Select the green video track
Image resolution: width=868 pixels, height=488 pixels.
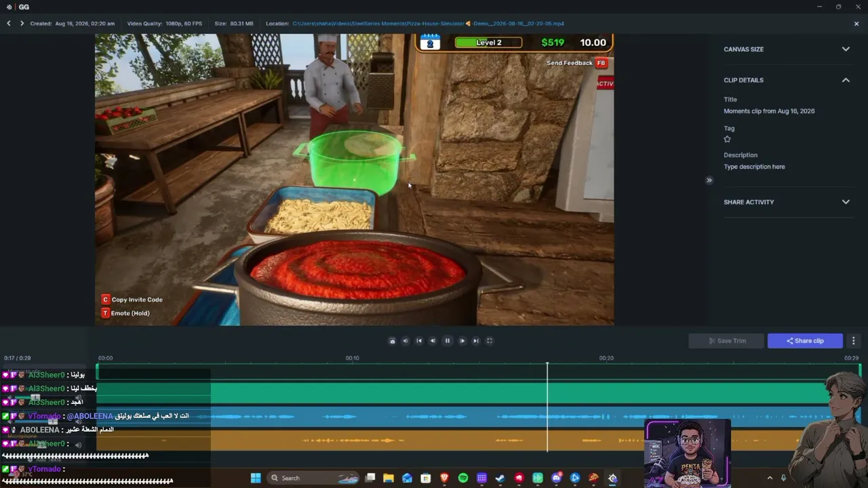479,393
